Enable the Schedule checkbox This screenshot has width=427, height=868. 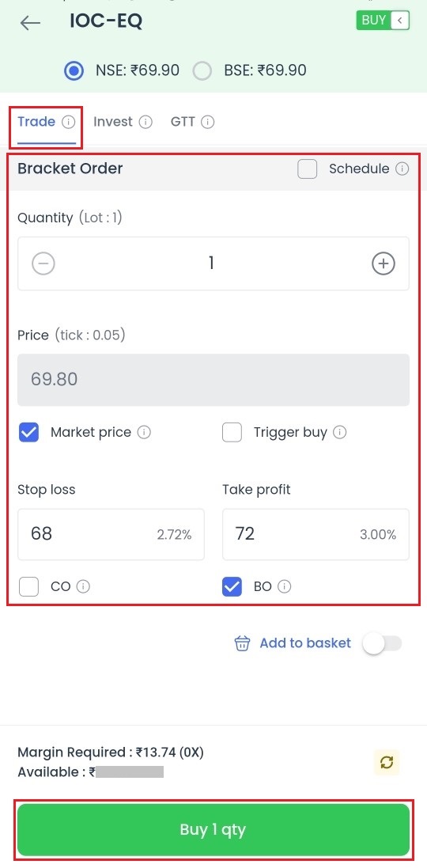308,169
